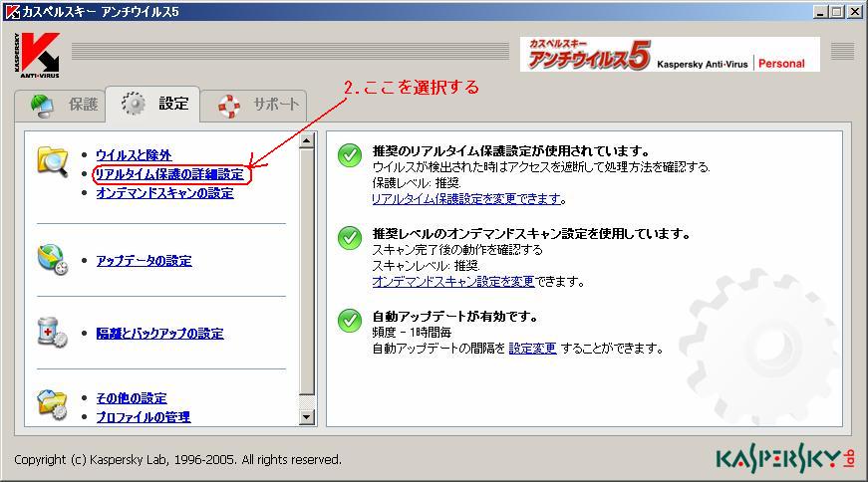
Task: Click green checkmark beside on-demand scan status
Action: pos(350,238)
